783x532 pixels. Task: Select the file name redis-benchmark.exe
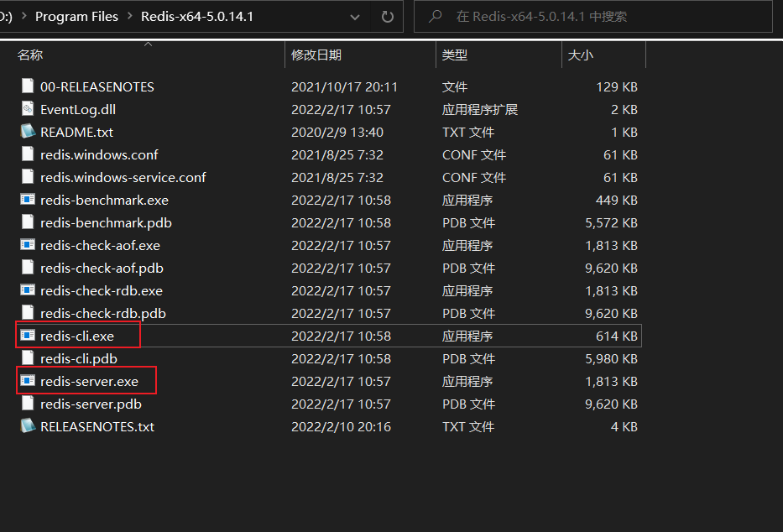point(104,200)
